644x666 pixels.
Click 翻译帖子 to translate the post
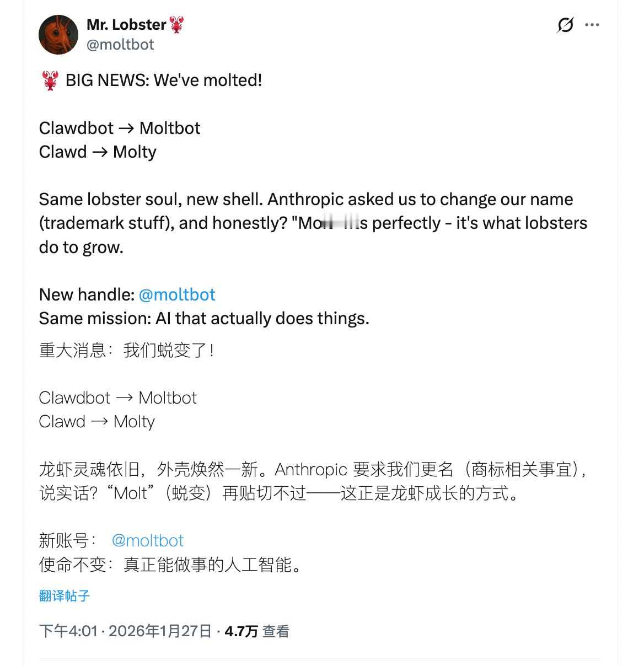pos(63,595)
